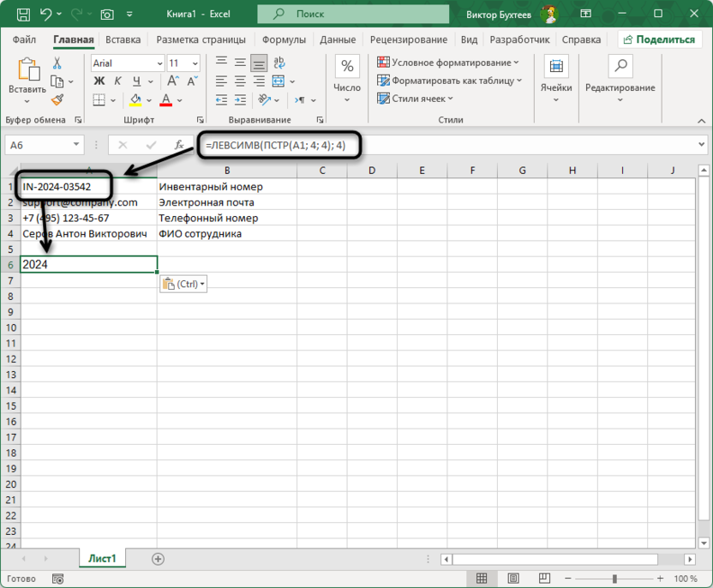Click the Cut scissors icon
The width and height of the screenshot is (713, 588).
(x=57, y=63)
